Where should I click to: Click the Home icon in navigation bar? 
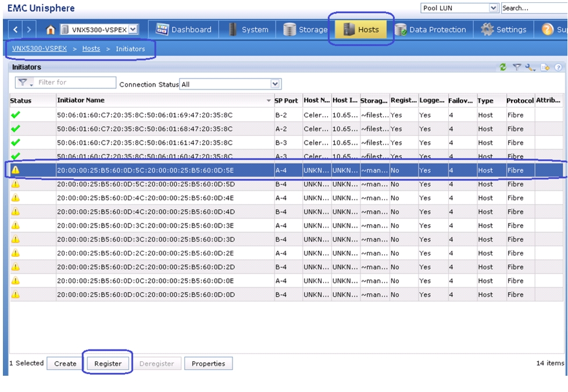coord(51,30)
